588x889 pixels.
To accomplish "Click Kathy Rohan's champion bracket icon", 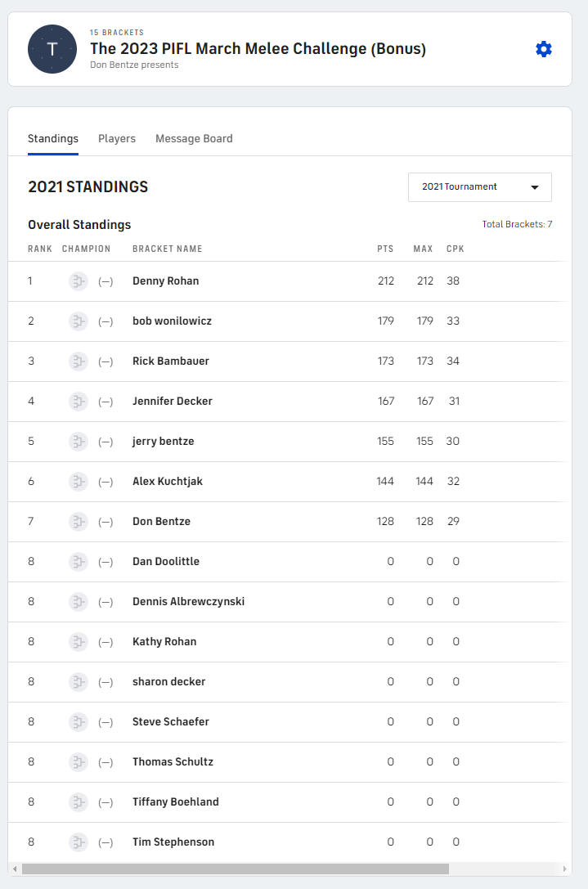I will point(79,642).
